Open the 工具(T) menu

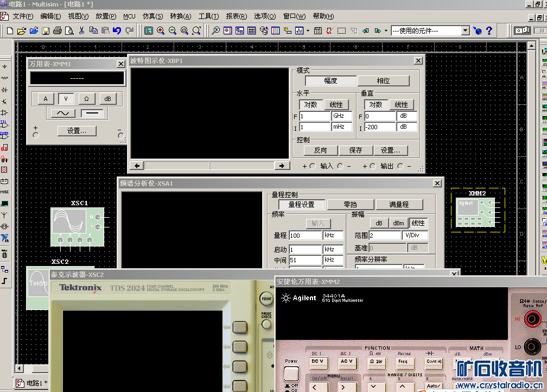pyautogui.click(x=208, y=16)
